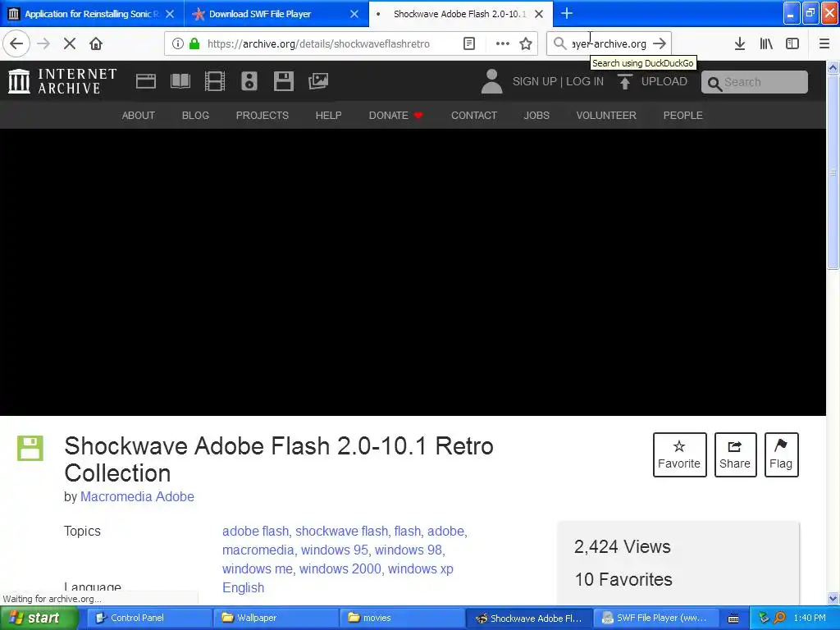Open page actions three-dot menu
This screenshot has width=840, height=630.
pos(503,43)
